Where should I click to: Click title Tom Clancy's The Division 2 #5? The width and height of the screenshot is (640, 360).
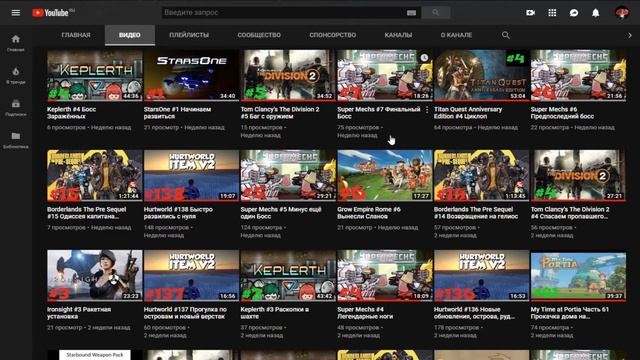point(280,113)
